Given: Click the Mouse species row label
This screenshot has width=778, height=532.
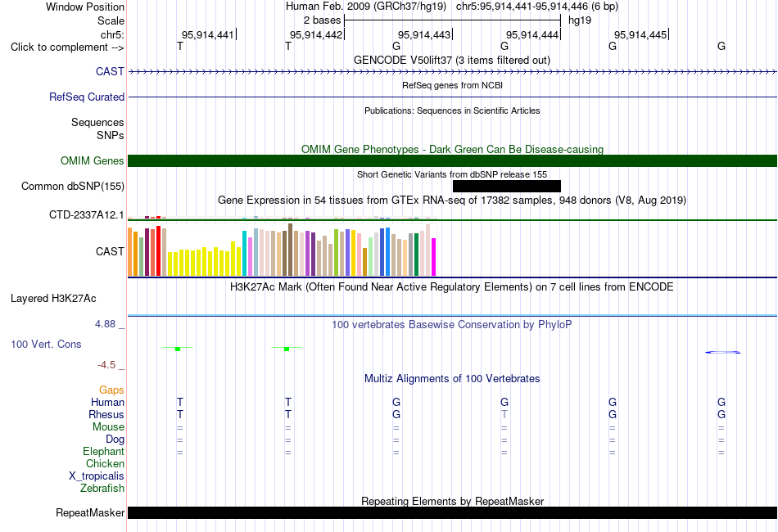Looking at the screenshot, I should click(108, 427).
